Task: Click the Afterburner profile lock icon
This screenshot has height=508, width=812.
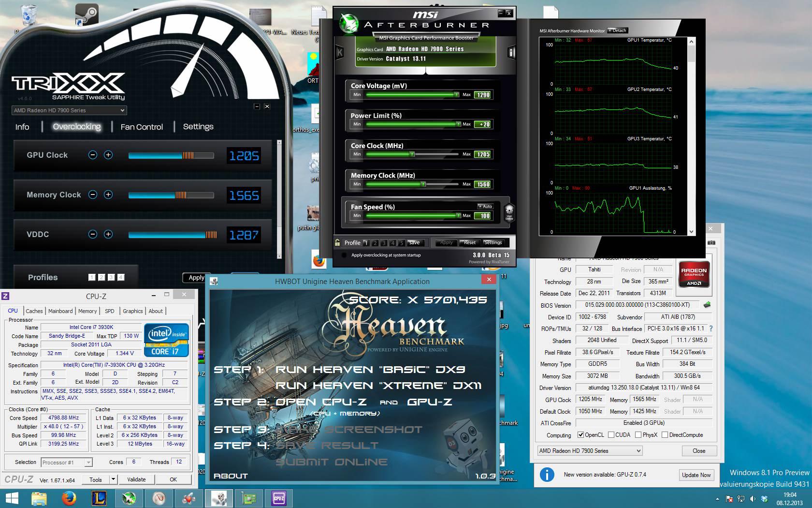Action: coord(337,242)
